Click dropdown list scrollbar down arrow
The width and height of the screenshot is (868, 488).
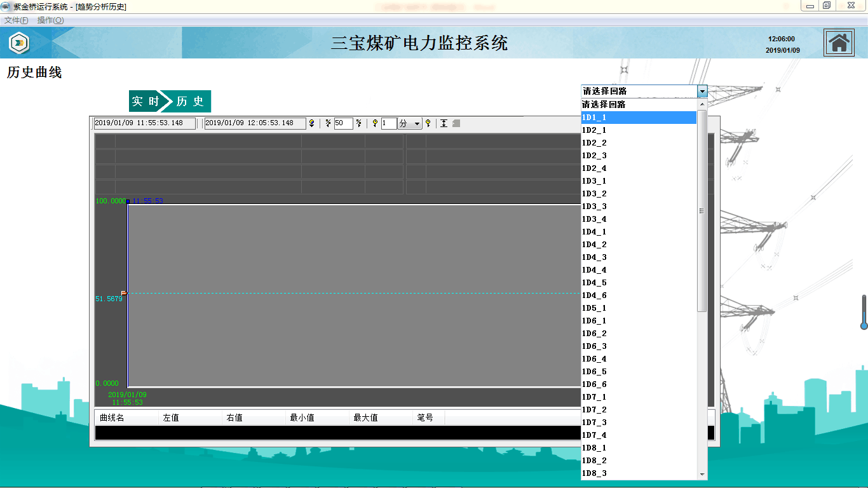(702, 475)
